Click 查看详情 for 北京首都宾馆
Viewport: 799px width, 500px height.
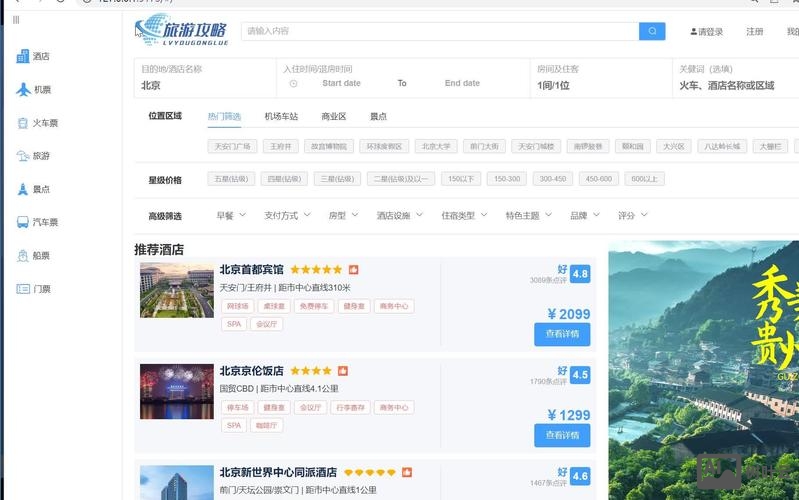coord(562,334)
